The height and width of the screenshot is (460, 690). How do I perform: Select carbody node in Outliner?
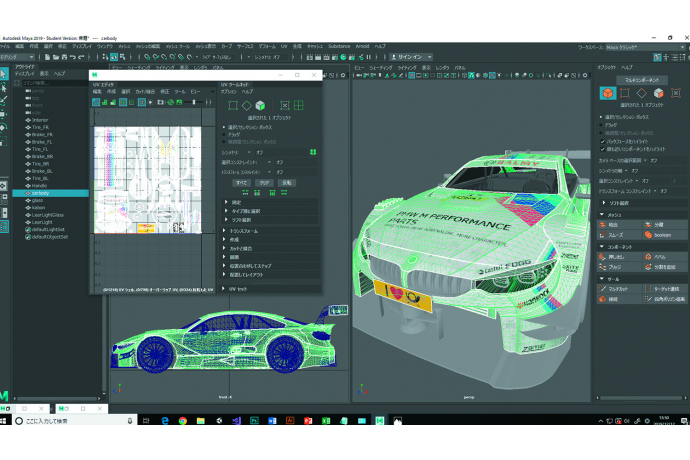[x=51, y=193]
